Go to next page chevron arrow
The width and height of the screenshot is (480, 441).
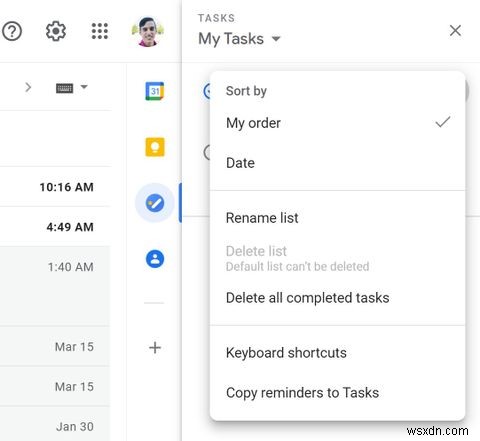28,88
